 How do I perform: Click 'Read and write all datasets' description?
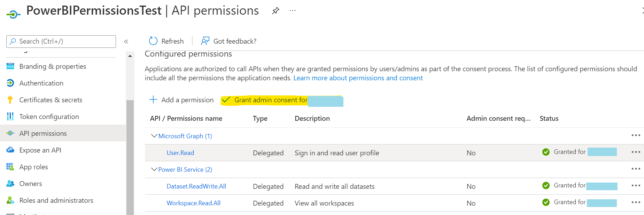point(334,186)
